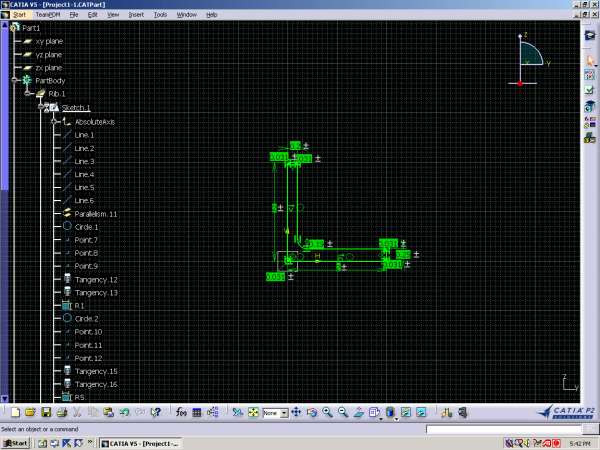Click the What's This help icon
Screen dimensions: 600x450
click(155, 412)
